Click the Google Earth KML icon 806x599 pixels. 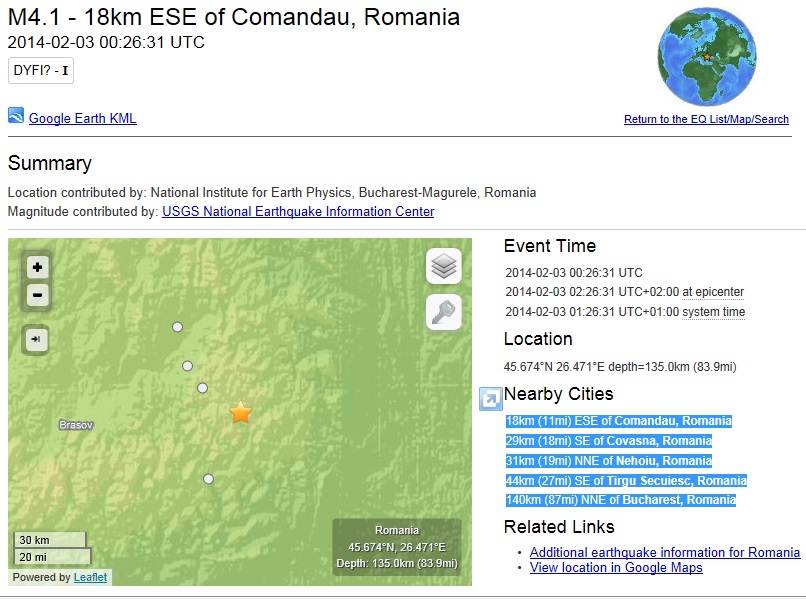click(16, 116)
